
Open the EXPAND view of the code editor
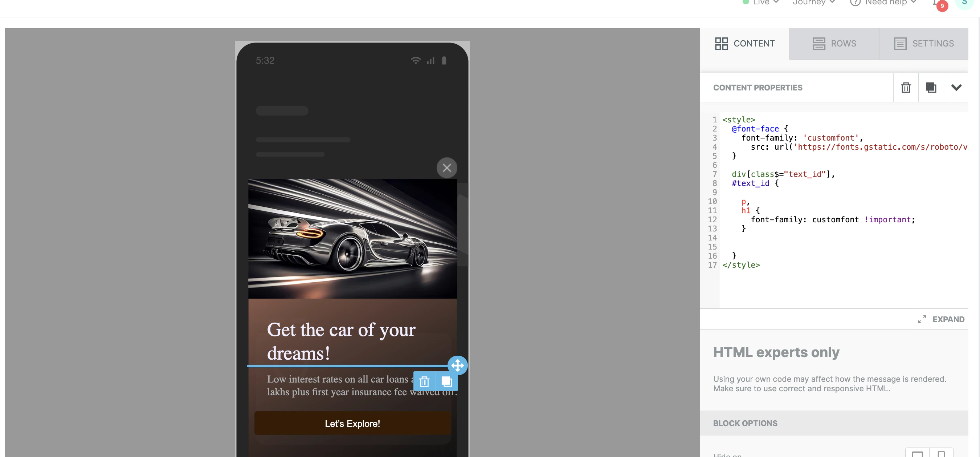pos(941,319)
